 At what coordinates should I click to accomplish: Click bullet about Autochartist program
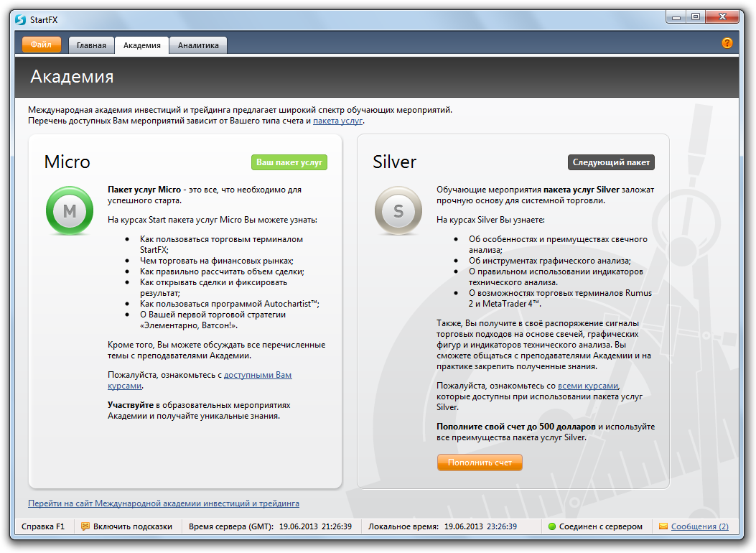click(x=230, y=304)
